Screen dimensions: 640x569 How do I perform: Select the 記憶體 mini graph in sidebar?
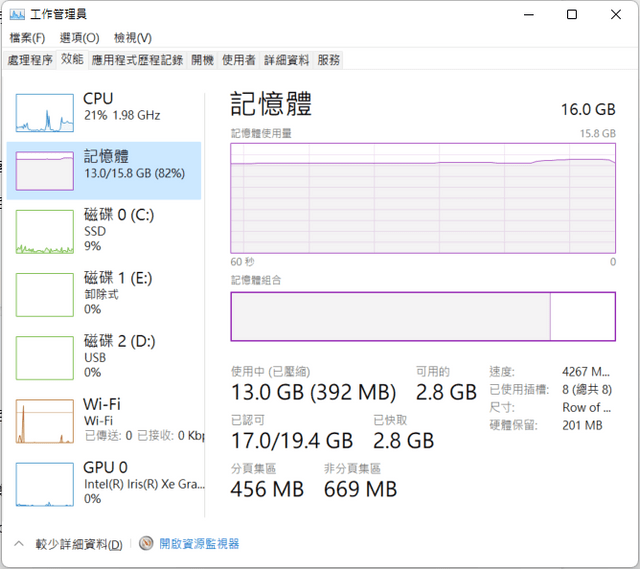coord(44,171)
